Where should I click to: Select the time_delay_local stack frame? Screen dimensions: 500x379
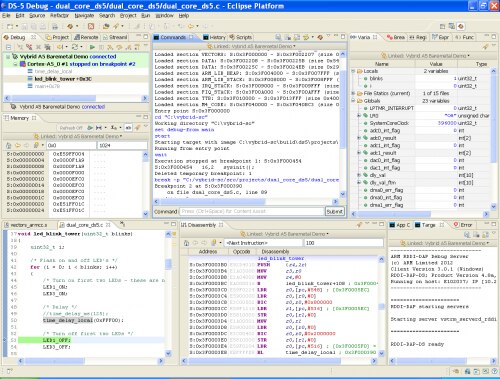tap(53, 71)
